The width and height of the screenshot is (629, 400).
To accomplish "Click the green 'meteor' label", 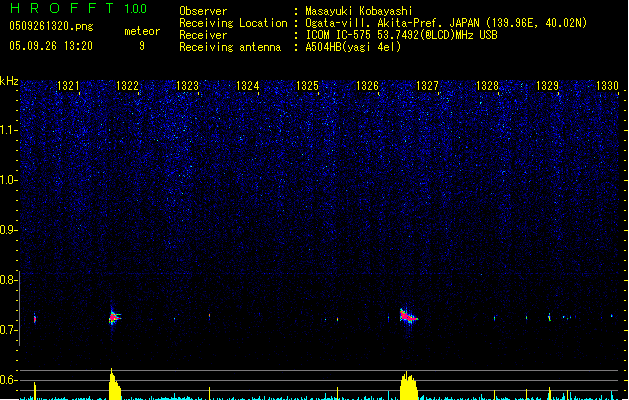I will (142, 31).
